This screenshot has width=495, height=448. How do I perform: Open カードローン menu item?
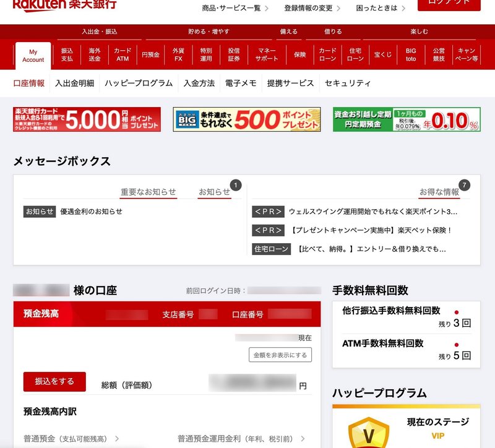click(x=328, y=54)
